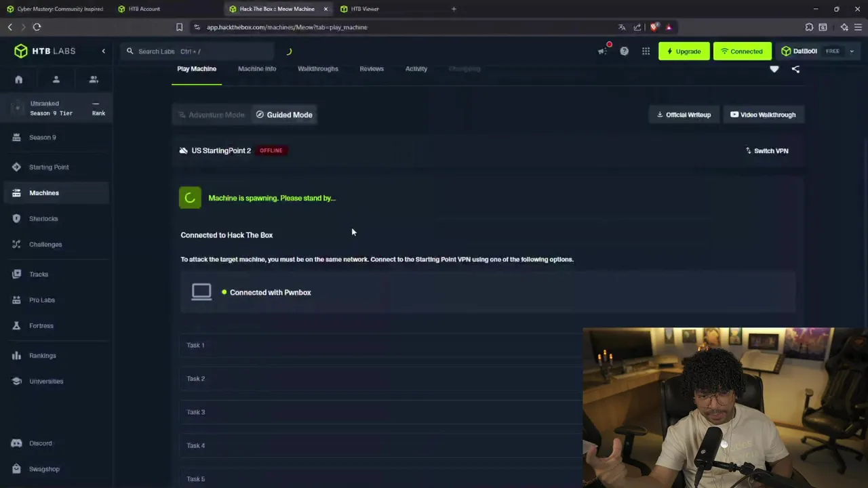Open the Discord link in the sidebar
868x488 pixels.
pyautogui.click(x=56, y=443)
